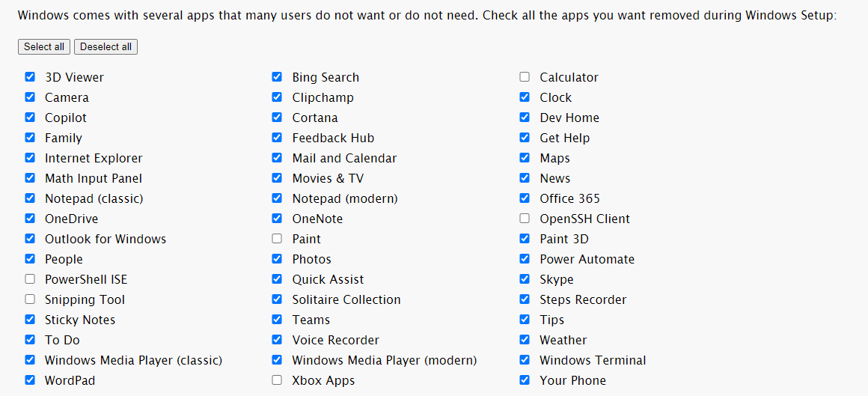Uncheck the Windows Terminal checkbox
Image resolution: width=868 pixels, height=396 pixels.
click(x=525, y=360)
